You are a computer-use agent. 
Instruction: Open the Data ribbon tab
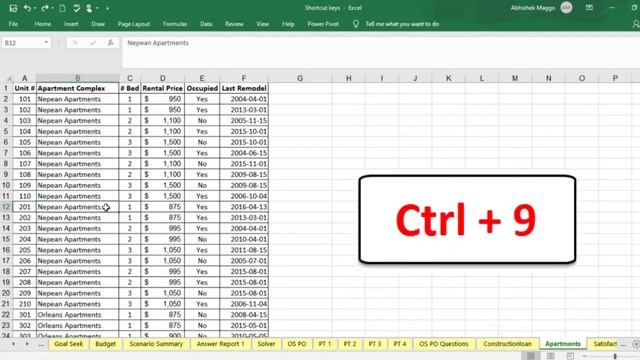[206, 24]
